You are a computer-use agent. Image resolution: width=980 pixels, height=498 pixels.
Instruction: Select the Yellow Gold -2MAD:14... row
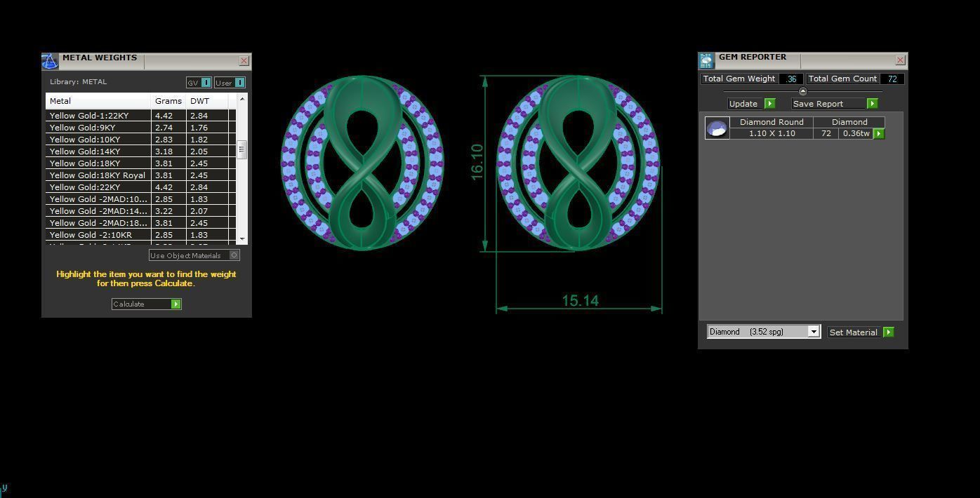click(140, 211)
